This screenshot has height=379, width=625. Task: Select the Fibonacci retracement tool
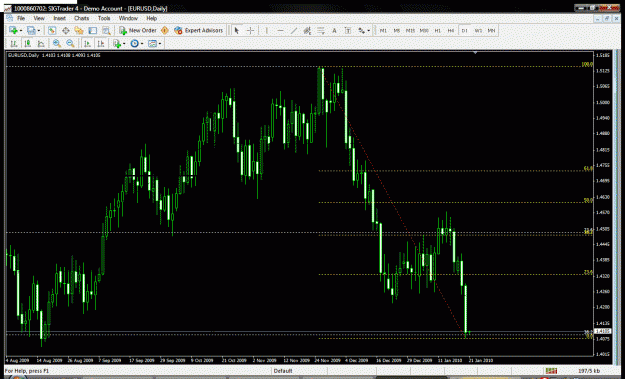coord(321,30)
